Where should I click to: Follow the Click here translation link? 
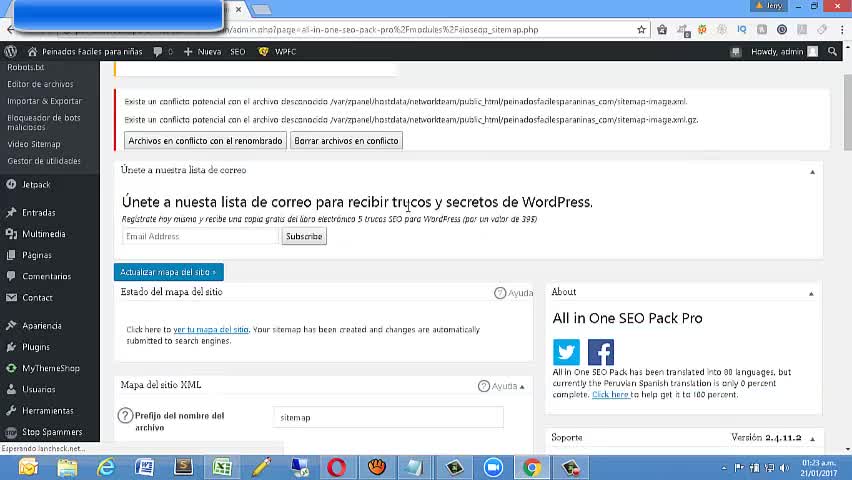pos(611,395)
